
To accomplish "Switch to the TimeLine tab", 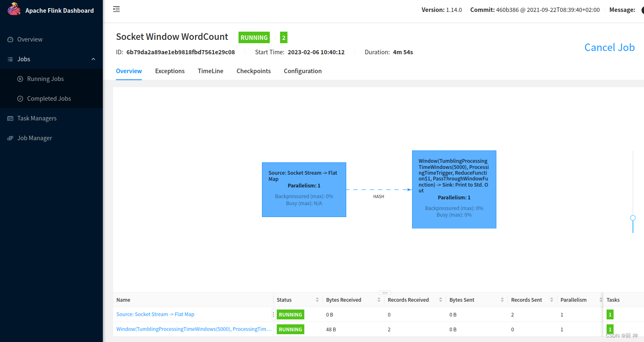I will [x=211, y=71].
